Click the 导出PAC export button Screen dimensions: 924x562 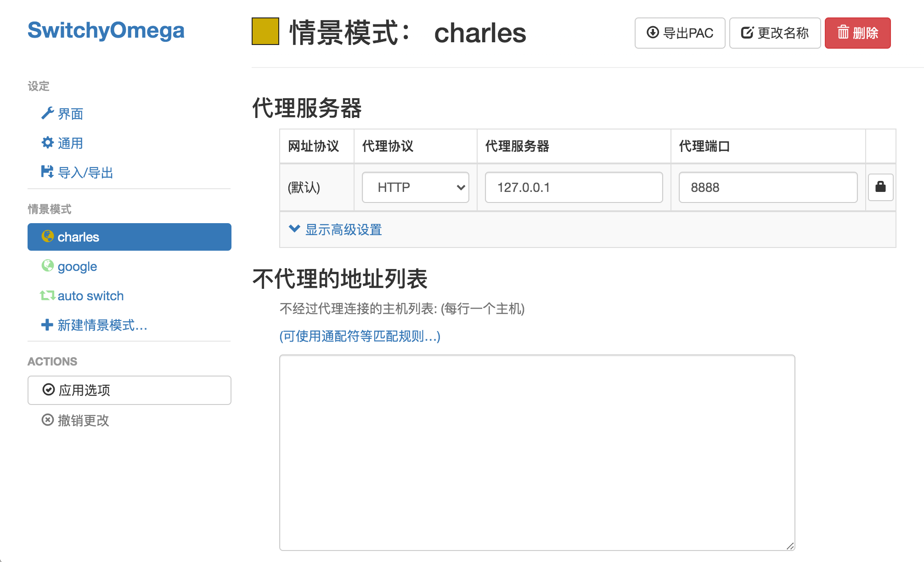click(x=680, y=33)
